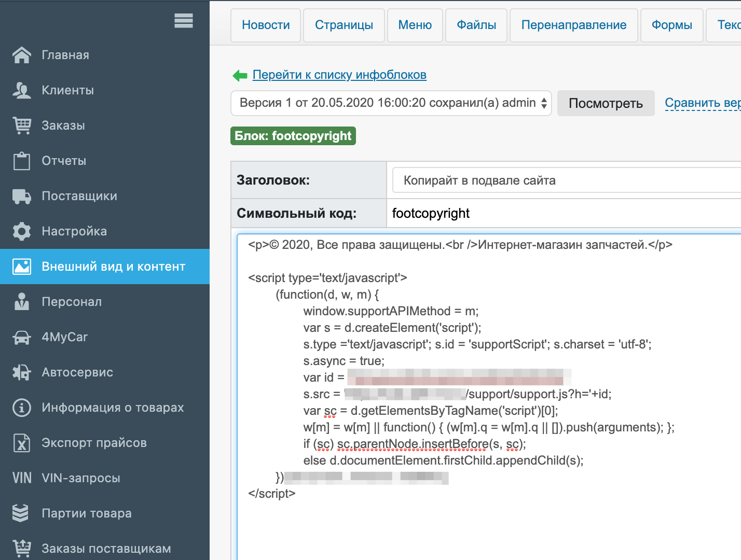Click the 4MyCar car icon
The height and width of the screenshot is (560, 741).
[x=22, y=338]
